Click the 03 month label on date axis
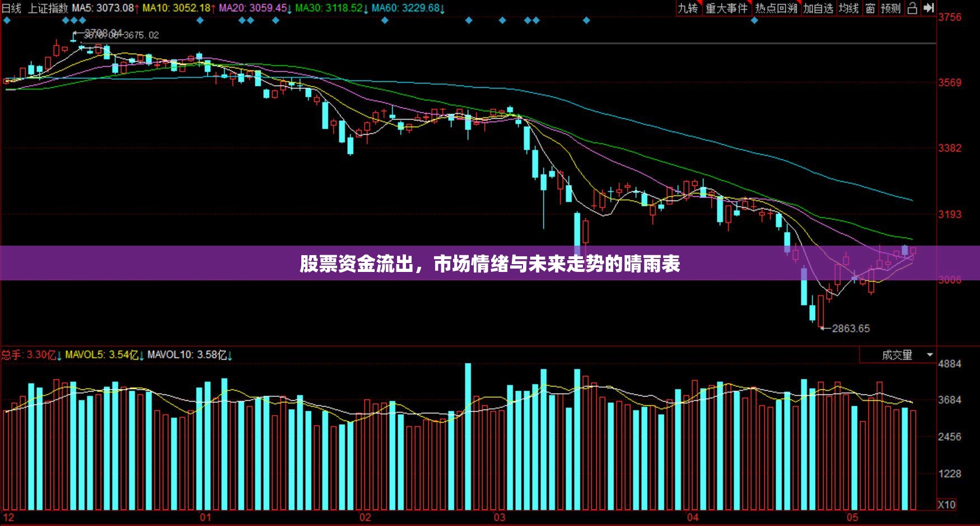Screen dimensions: 980x526 500,517
